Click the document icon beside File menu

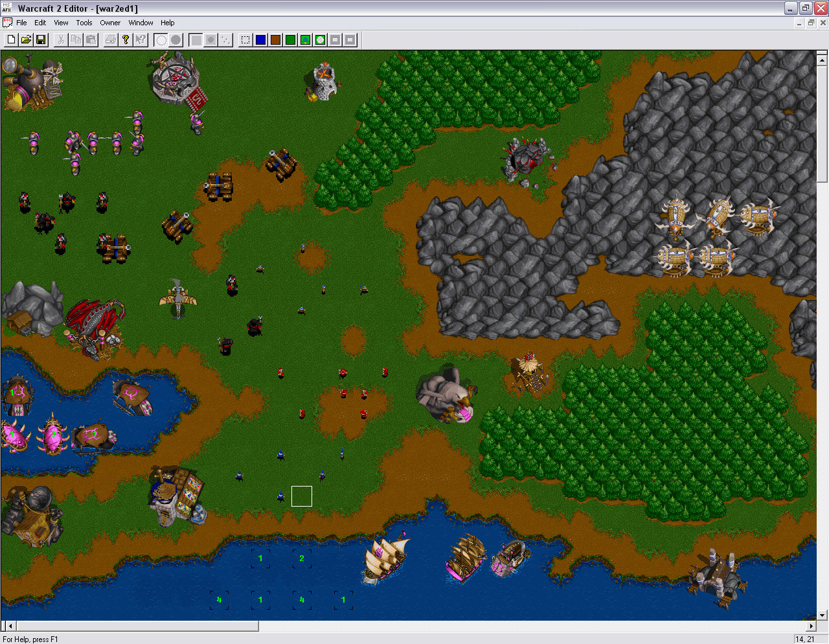(x=7, y=23)
